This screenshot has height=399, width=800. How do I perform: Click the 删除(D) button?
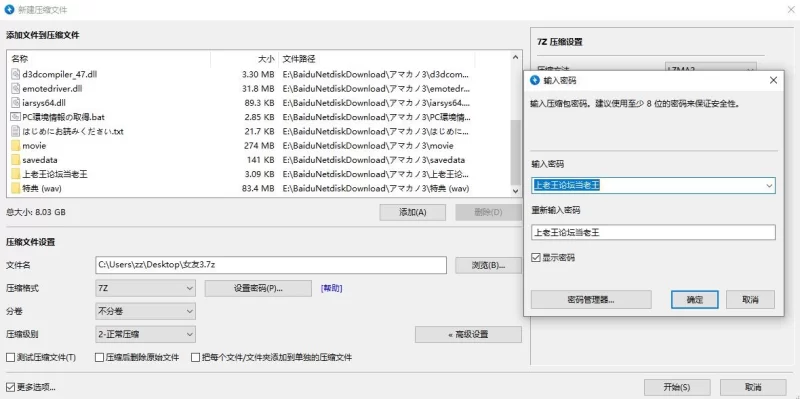coord(488,212)
